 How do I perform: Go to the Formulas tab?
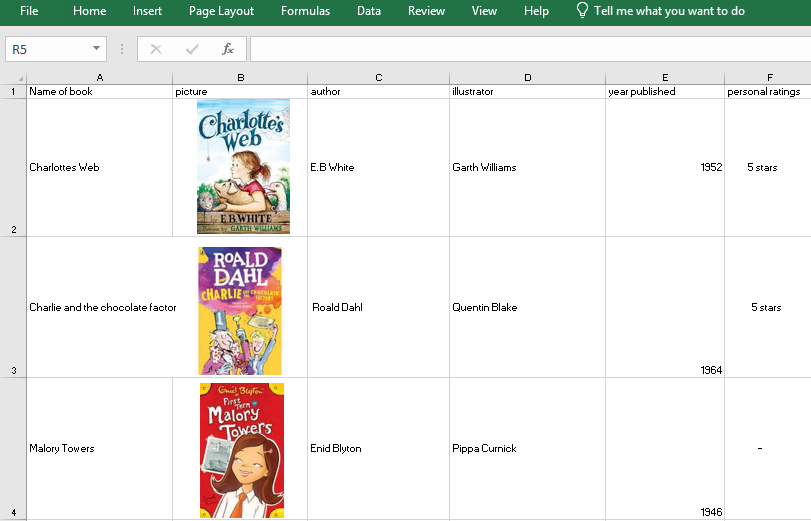(x=305, y=11)
